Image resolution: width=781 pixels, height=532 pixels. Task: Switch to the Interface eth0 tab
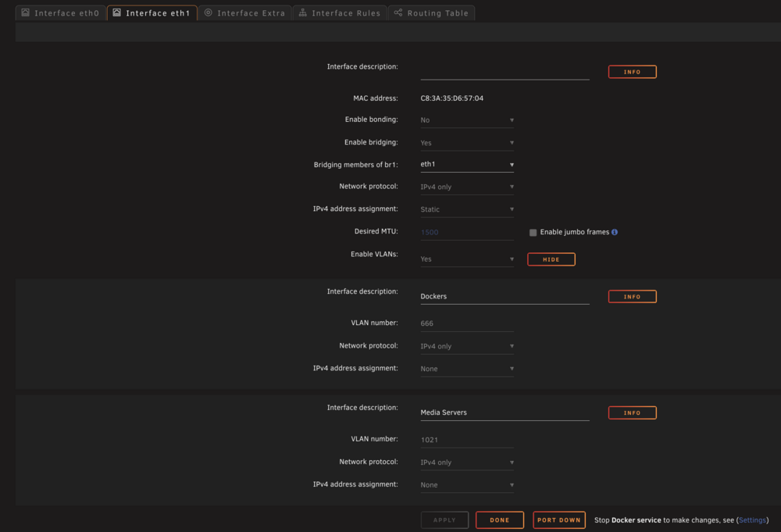61,13
